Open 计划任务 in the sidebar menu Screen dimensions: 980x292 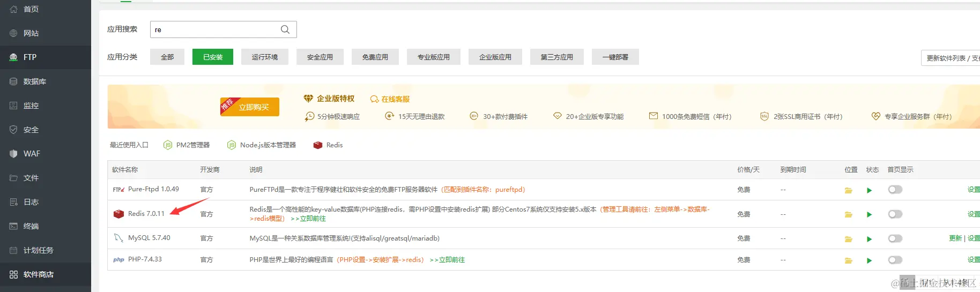pyautogui.click(x=46, y=250)
